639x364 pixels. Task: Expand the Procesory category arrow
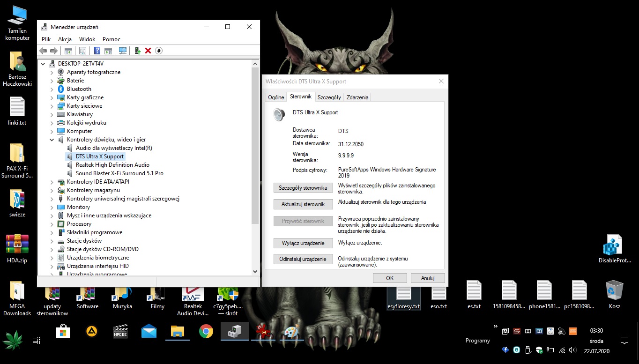click(x=52, y=224)
